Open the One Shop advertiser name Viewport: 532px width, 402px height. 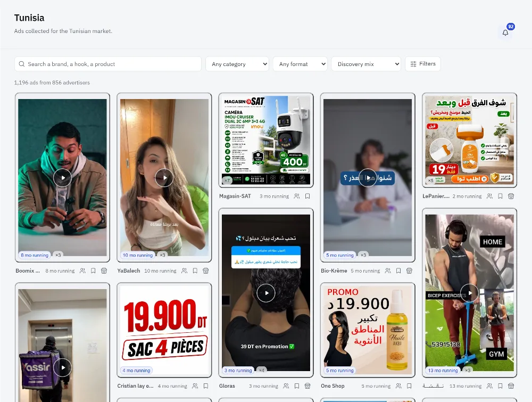(332, 385)
